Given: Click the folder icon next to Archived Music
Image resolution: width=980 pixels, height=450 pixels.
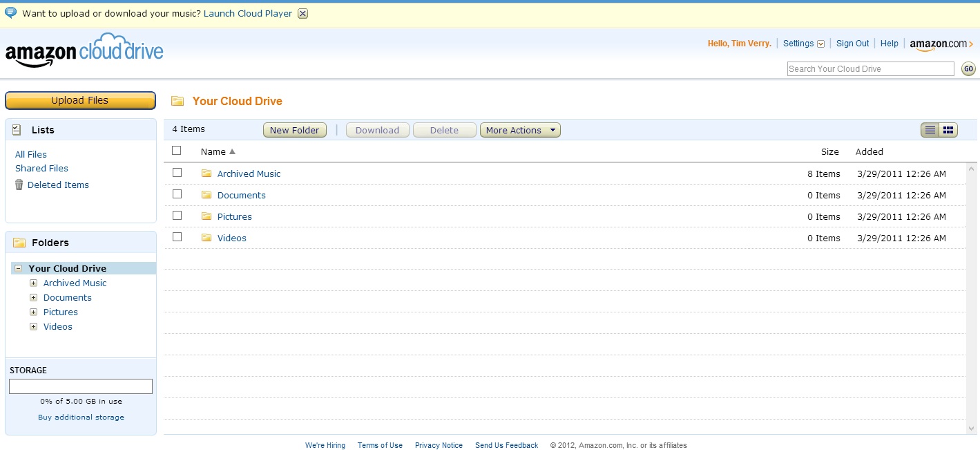Looking at the screenshot, I should [x=207, y=173].
